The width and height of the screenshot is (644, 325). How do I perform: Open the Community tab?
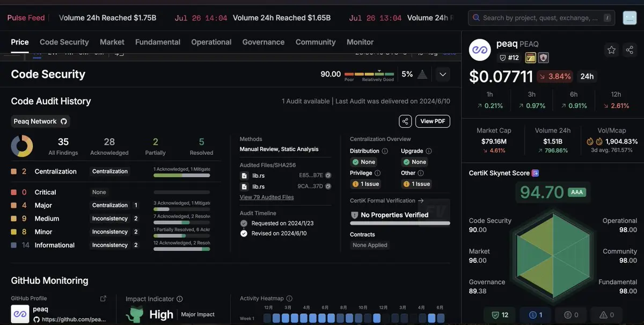pyautogui.click(x=316, y=42)
